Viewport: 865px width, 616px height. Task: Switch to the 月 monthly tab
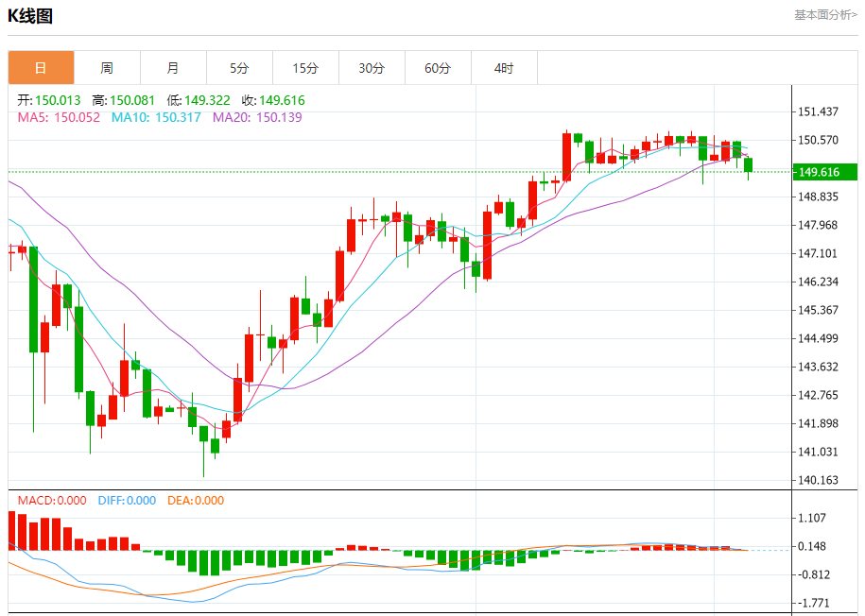click(173, 68)
